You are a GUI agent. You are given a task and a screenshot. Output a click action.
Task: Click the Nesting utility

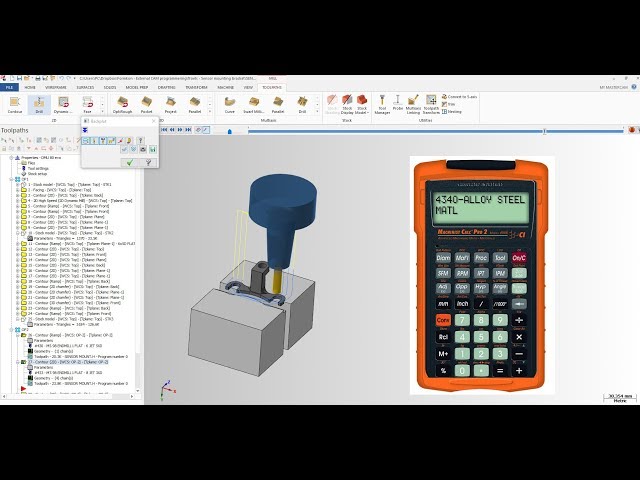click(452, 111)
